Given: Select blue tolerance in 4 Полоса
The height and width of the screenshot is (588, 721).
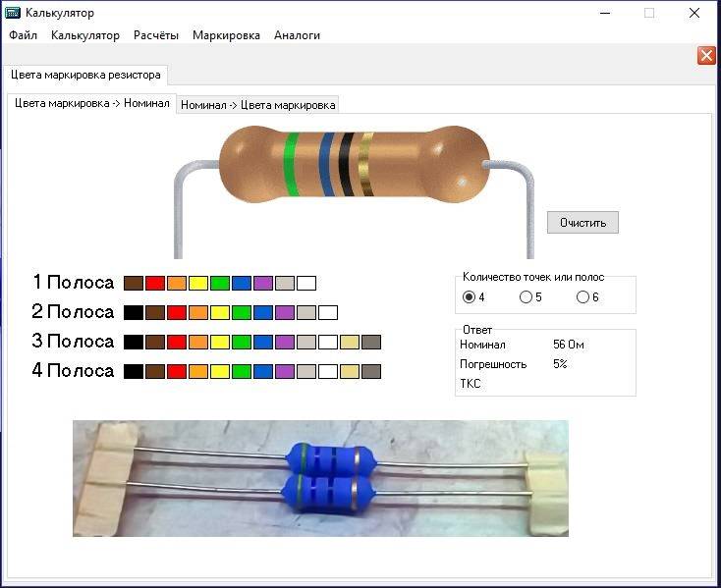Looking at the screenshot, I should coord(263,371).
